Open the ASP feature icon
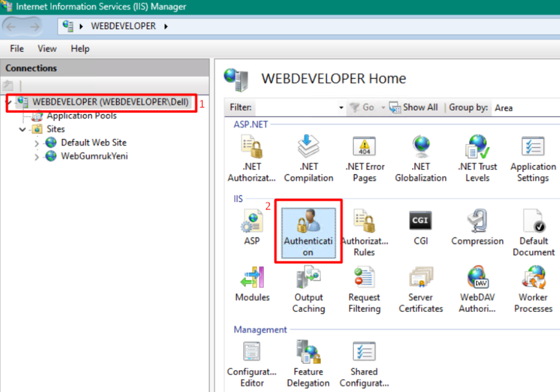Screen dimensions: 560x392 pyautogui.click(x=252, y=227)
